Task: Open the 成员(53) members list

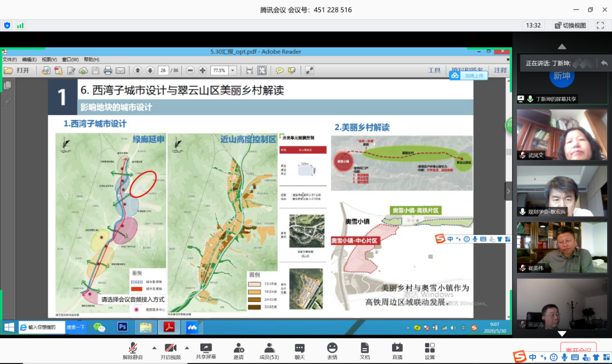Action: (x=269, y=350)
